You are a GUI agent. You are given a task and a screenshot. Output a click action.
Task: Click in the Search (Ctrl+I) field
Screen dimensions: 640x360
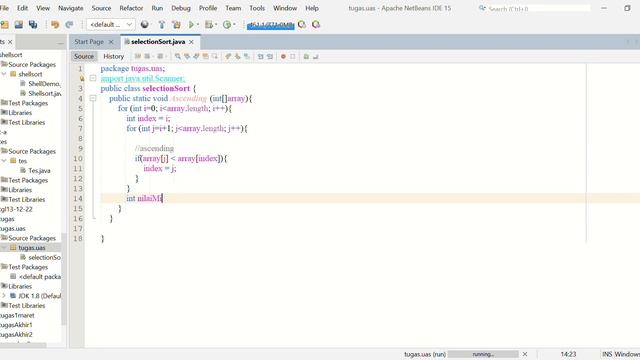(x=539, y=8)
